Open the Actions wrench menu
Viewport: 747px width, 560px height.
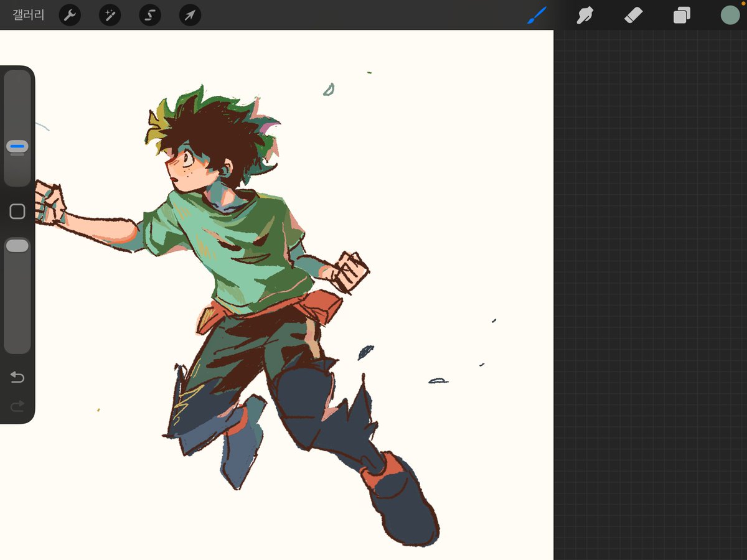point(70,15)
